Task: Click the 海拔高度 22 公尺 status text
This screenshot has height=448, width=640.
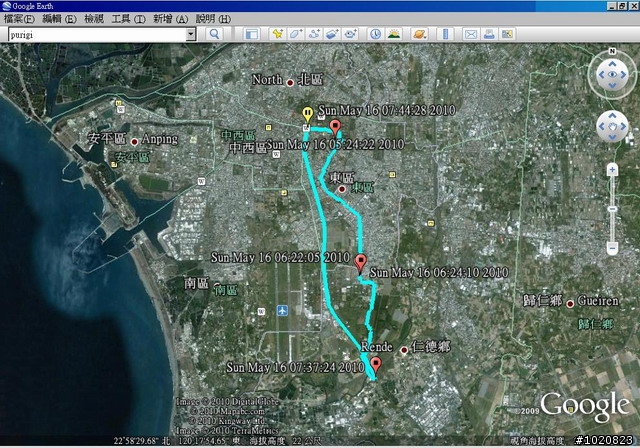Action: [285, 441]
